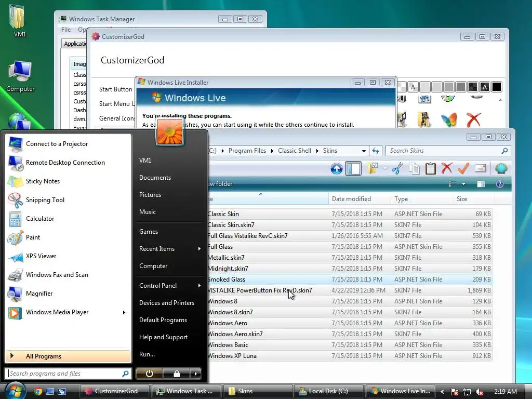Open Windows Fax and Scan
Viewport: 532px width, 399px height.
point(68,275)
